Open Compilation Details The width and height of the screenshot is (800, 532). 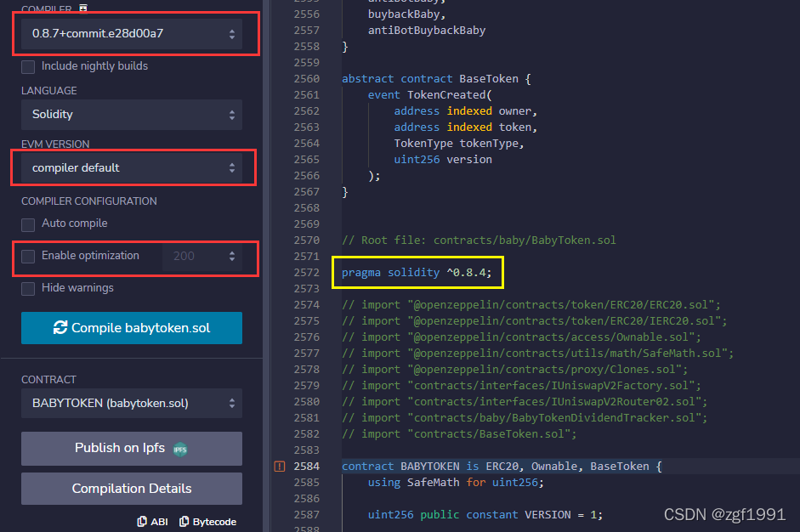pyautogui.click(x=132, y=489)
